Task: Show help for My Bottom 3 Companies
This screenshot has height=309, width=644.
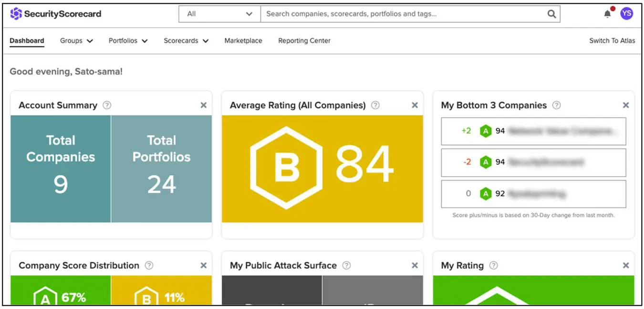Action: 556,105
